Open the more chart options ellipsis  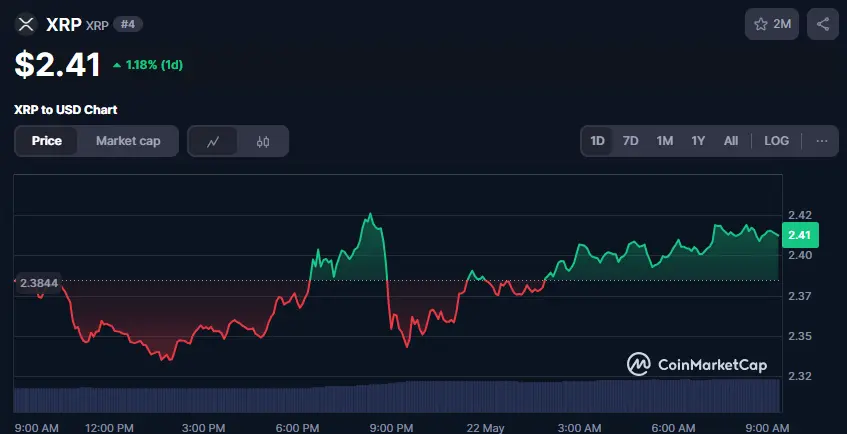822,141
